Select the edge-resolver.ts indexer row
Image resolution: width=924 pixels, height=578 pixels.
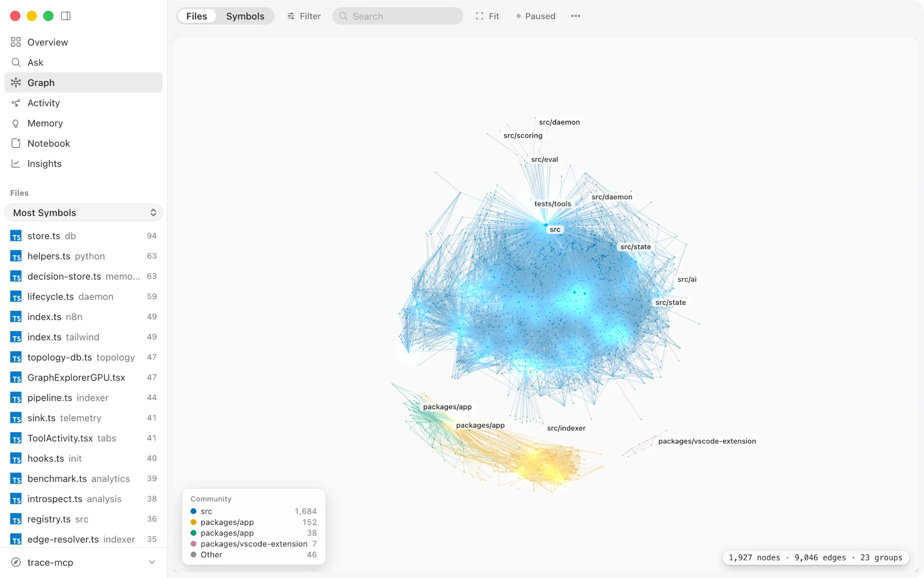[84, 539]
